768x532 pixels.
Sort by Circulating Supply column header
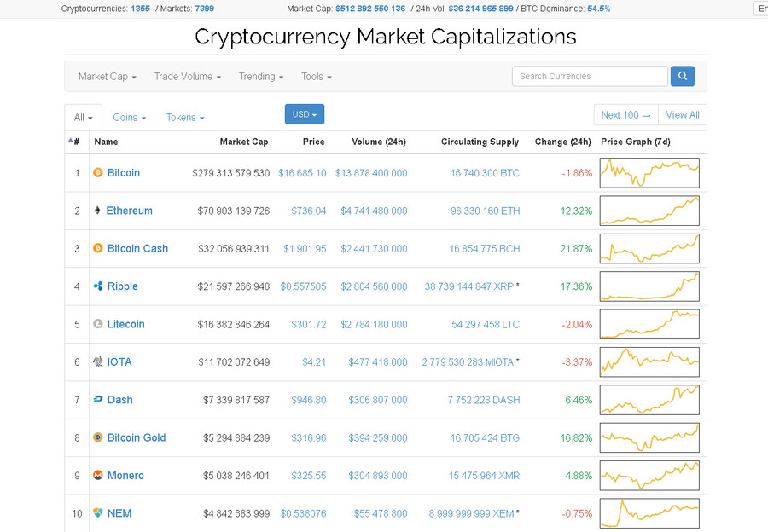click(x=480, y=142)
